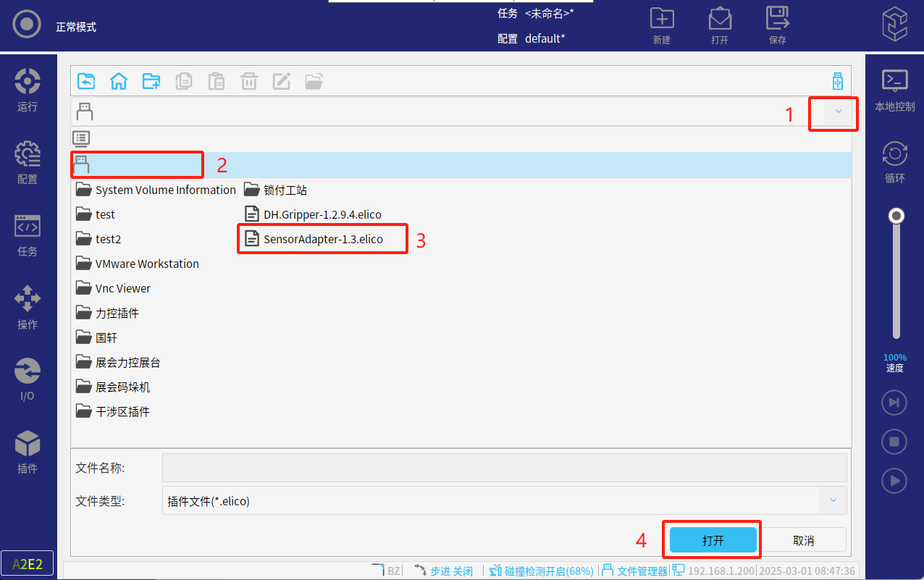The image size is (924, 580).
Task: Select the SensorAdapter-1.3.elico file
Action: 322,239
